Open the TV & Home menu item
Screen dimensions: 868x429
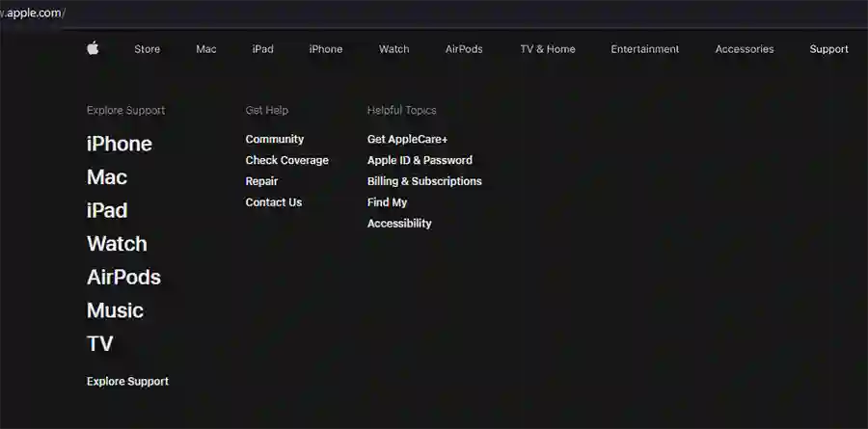coord(548,49)
